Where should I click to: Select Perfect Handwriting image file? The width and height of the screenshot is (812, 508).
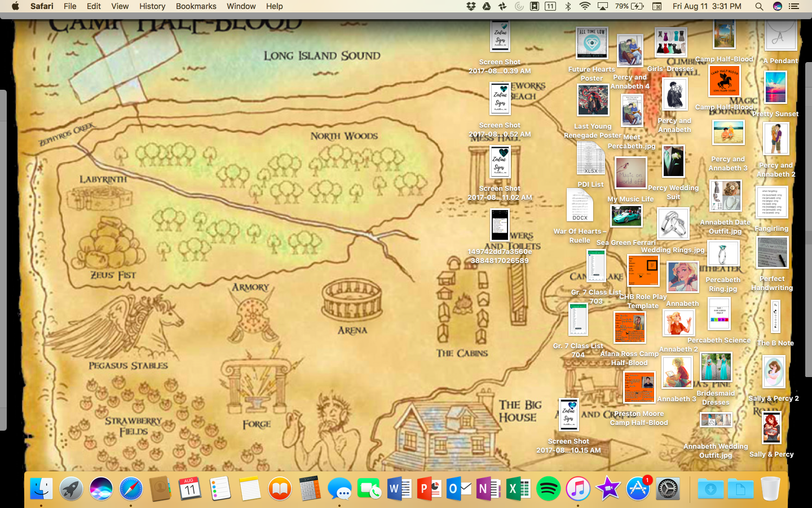tap(773, 252)
